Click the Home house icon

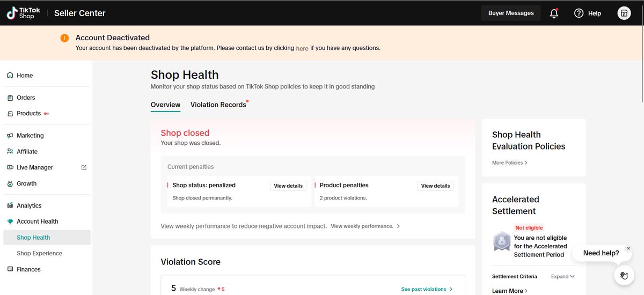[x=10, y=76]
